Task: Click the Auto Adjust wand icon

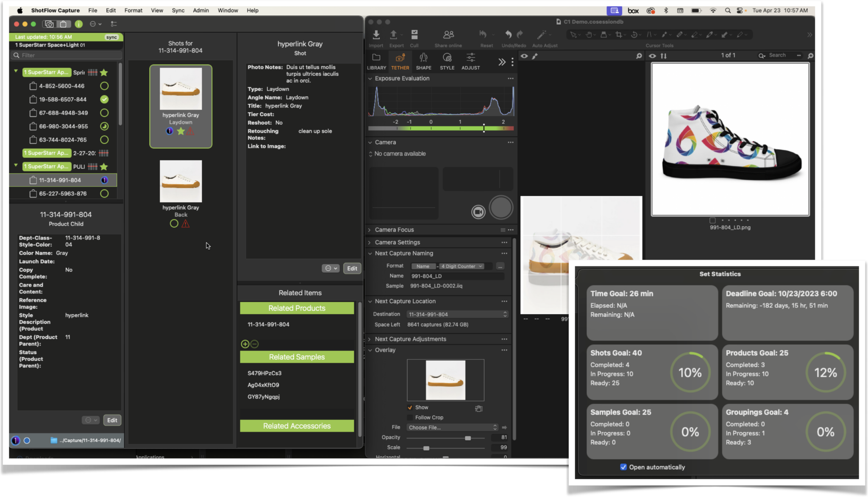Action: [541, 35]
